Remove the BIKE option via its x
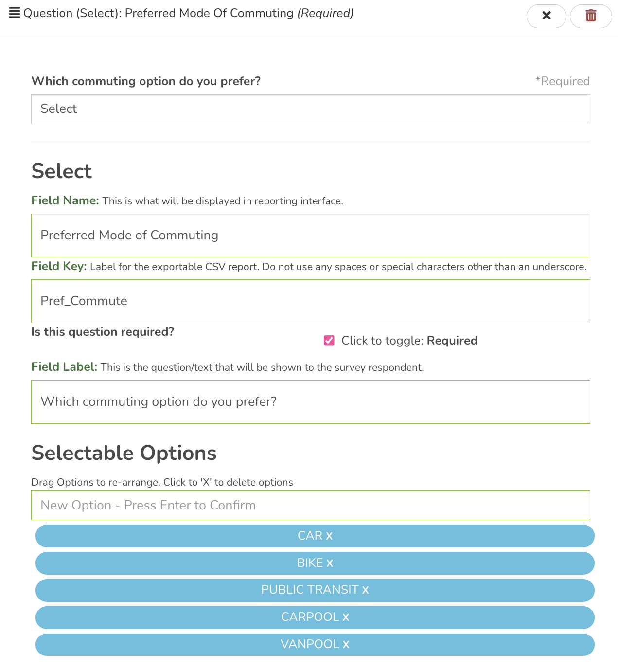Image resolution: width=618 pixels, height=672 pixels. point(330,563)
